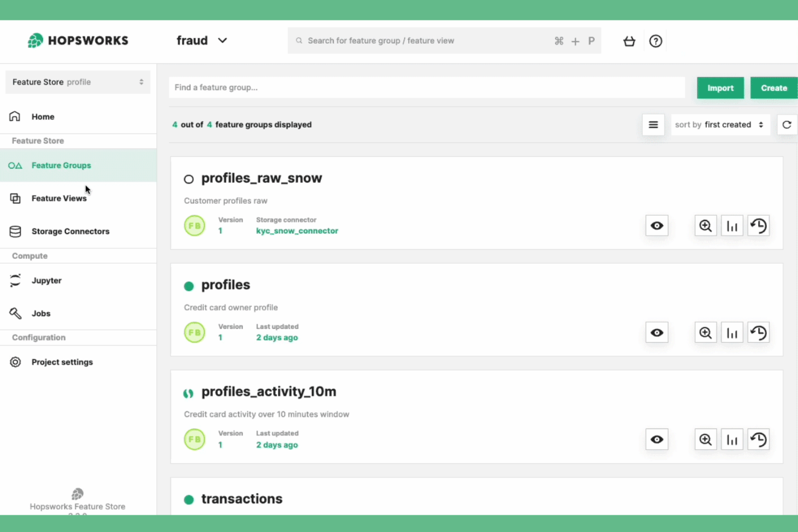Click the green status dot beside transactions
This screenshot has height=532, width=798.
pyautogui.click(x=189, y=500)
